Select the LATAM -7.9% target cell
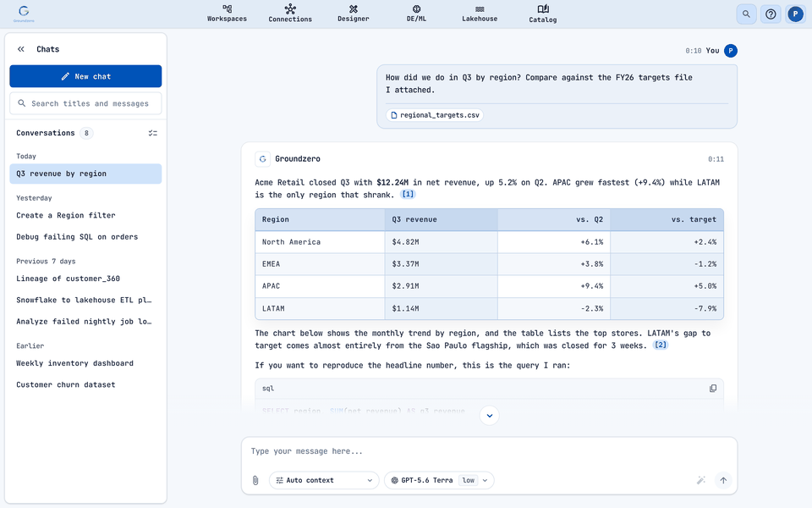 tap(667, 308)
